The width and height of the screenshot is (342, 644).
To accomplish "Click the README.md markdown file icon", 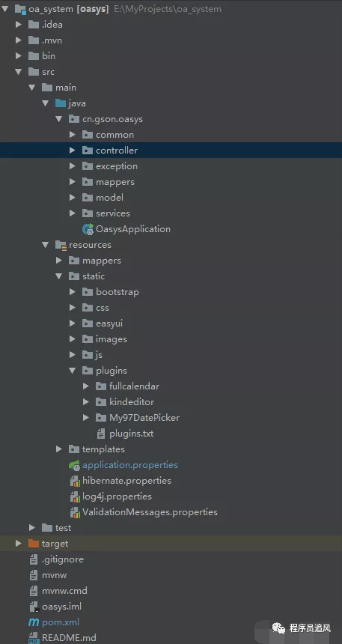I will (34, 638).
